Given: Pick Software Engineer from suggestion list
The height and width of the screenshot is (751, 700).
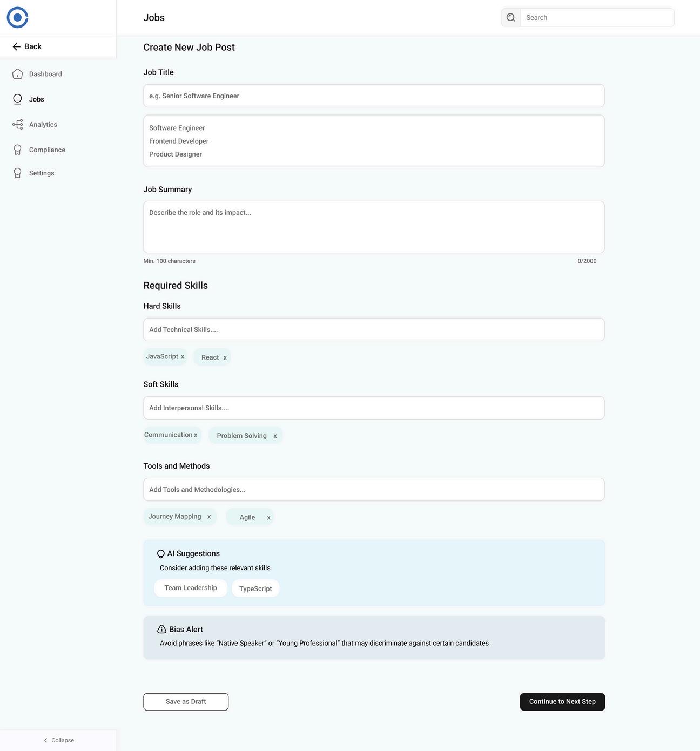Looking at the screenshot, I should [x=177, y=128].
